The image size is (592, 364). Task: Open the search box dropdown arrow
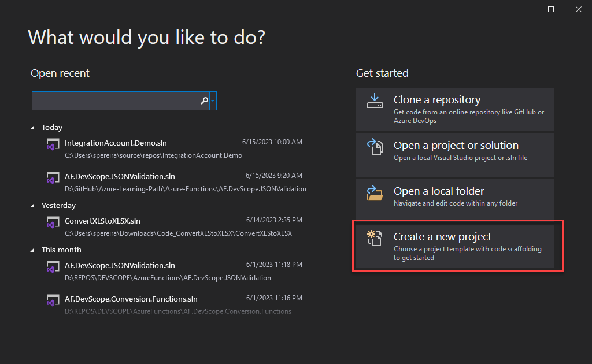(x=213, y=101)
